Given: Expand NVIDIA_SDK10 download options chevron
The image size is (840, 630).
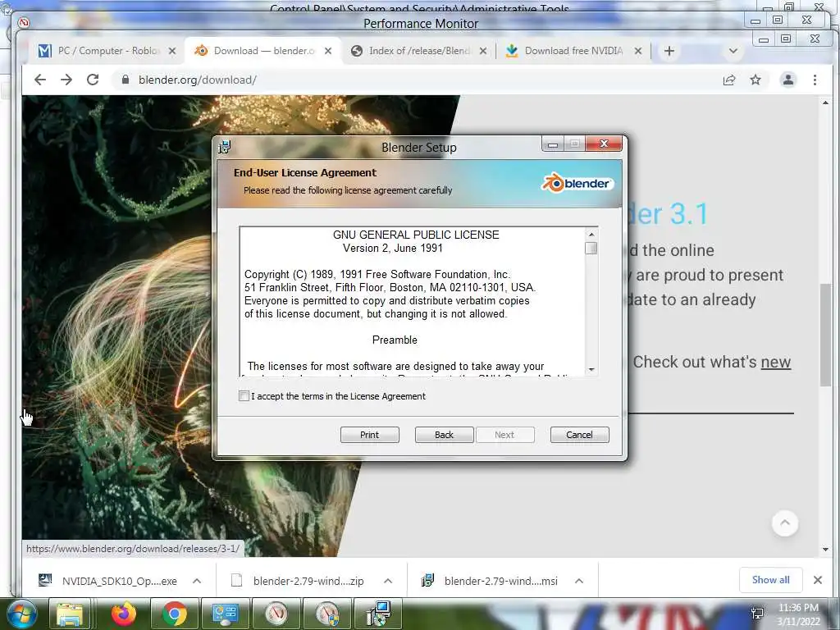Looking at the screenshot, I should 197,581.
